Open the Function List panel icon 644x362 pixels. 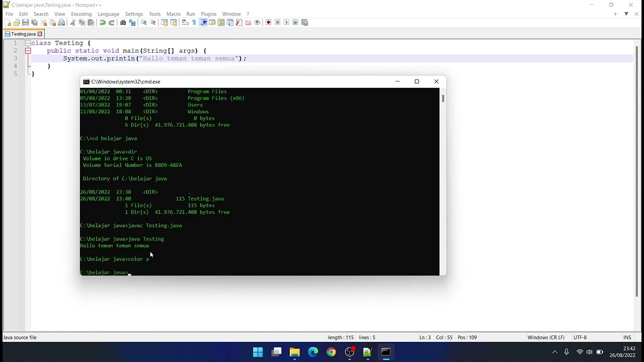(239, 22)
